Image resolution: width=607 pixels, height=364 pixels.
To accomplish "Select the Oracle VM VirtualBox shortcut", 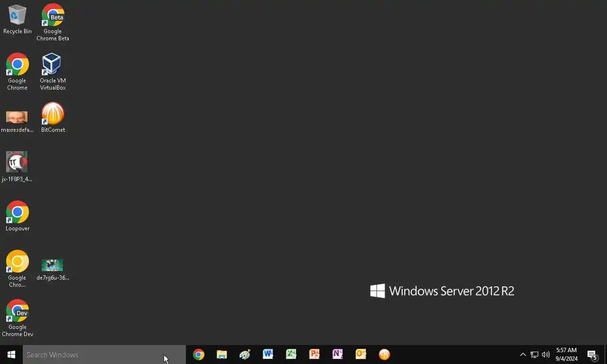I will [53, 72].
